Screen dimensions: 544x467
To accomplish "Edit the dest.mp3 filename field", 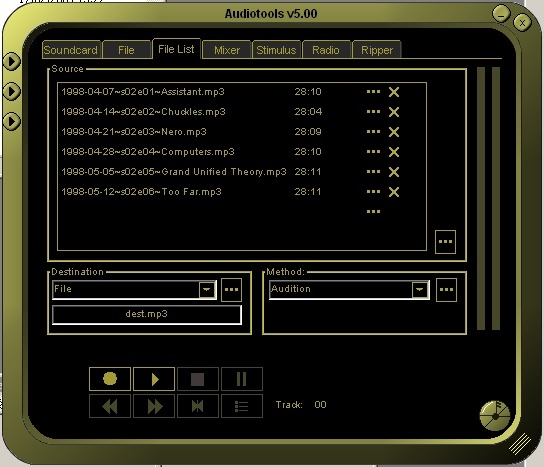I will point(147,314).
